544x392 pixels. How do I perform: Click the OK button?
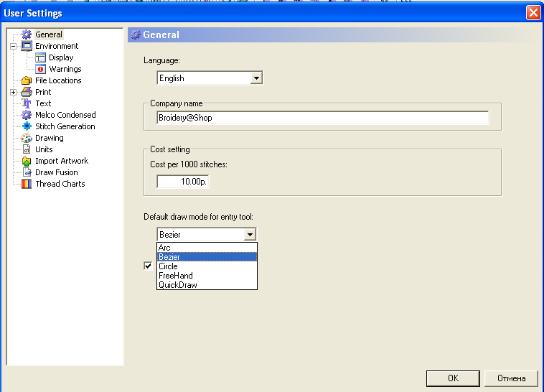[452, 378]
